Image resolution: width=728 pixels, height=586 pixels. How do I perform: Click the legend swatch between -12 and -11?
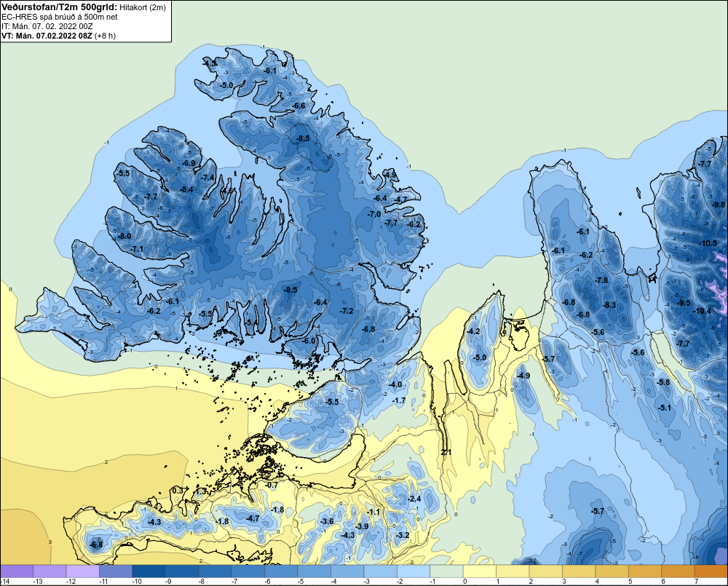83,571
